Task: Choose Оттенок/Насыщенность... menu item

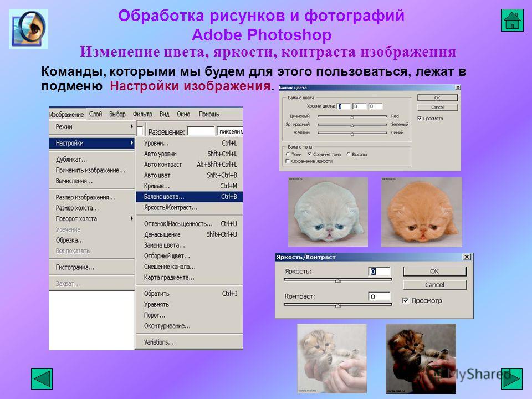Action: pyautogui.click(x=190, y=224)
